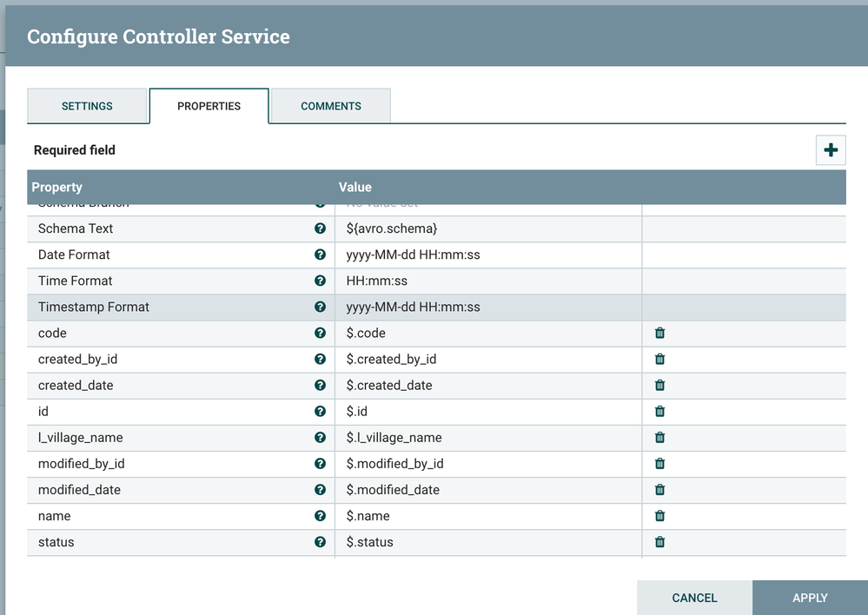Switch to the Settings tab
This screenshot has height=615, width=868.
(x=87, y=106)
